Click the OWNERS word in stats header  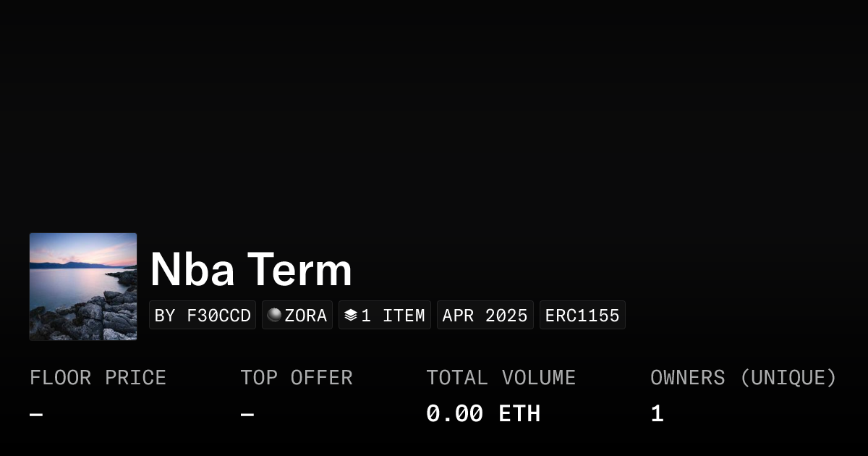tap(687, 378)
